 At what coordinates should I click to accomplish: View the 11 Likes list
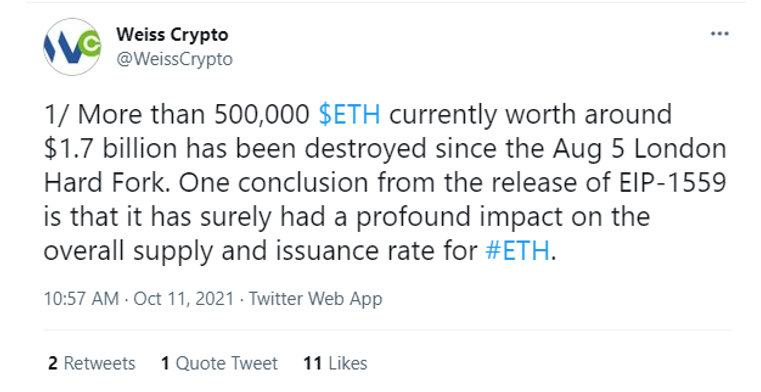pyautogui.click(x=335, y=363)
